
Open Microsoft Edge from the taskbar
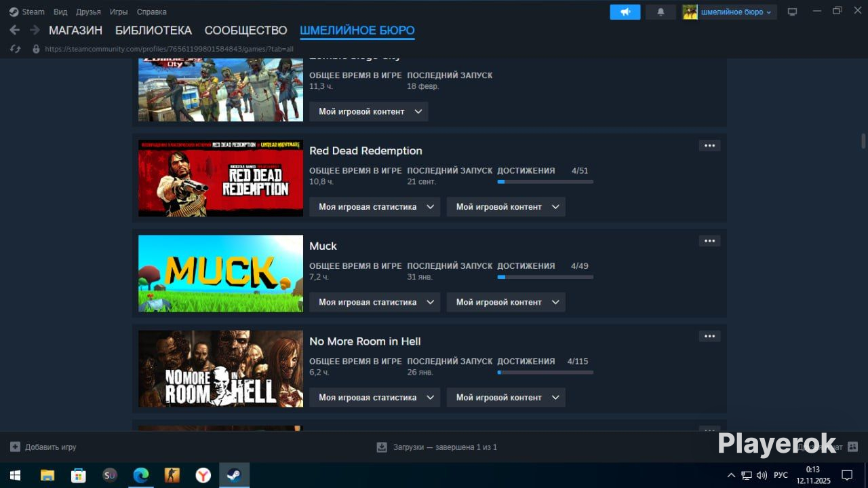click(141, 475)
